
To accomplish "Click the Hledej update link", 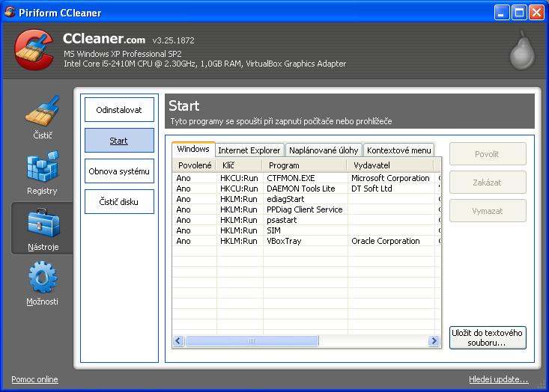I will [x=498, y=379].
